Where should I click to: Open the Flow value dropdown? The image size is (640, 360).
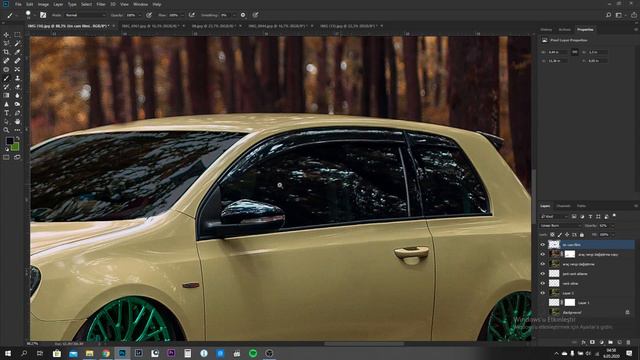(x=182, y=15)
